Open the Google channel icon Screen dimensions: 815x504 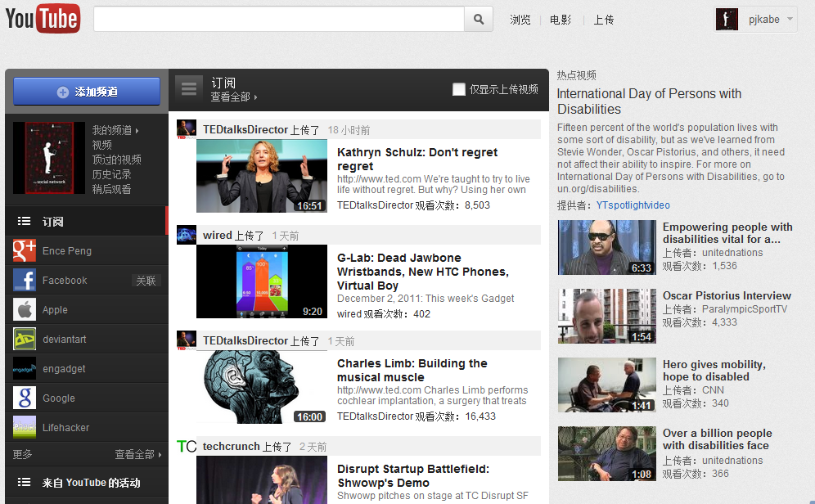pos(25,398)
